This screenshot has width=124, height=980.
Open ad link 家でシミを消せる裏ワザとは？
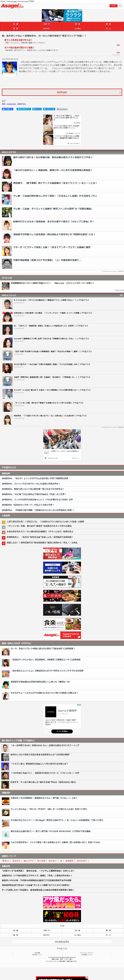tap(18, 40)
